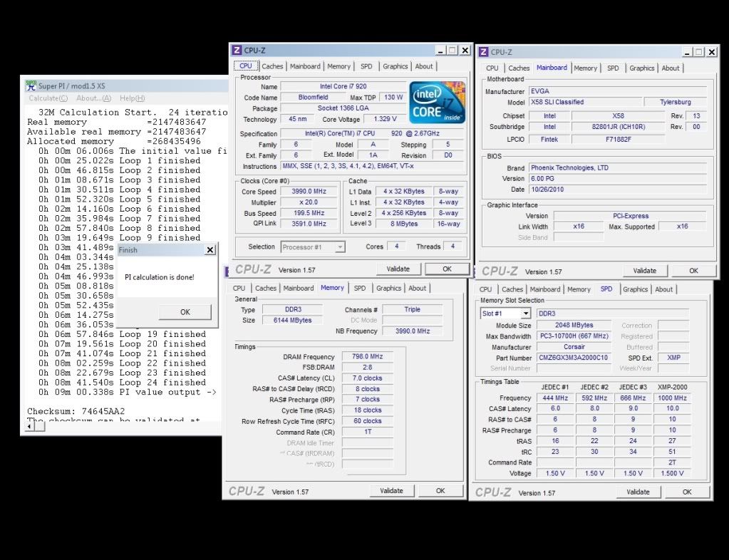Click OK in the Mainboard window
729x560 pixels.
(693, 271)
